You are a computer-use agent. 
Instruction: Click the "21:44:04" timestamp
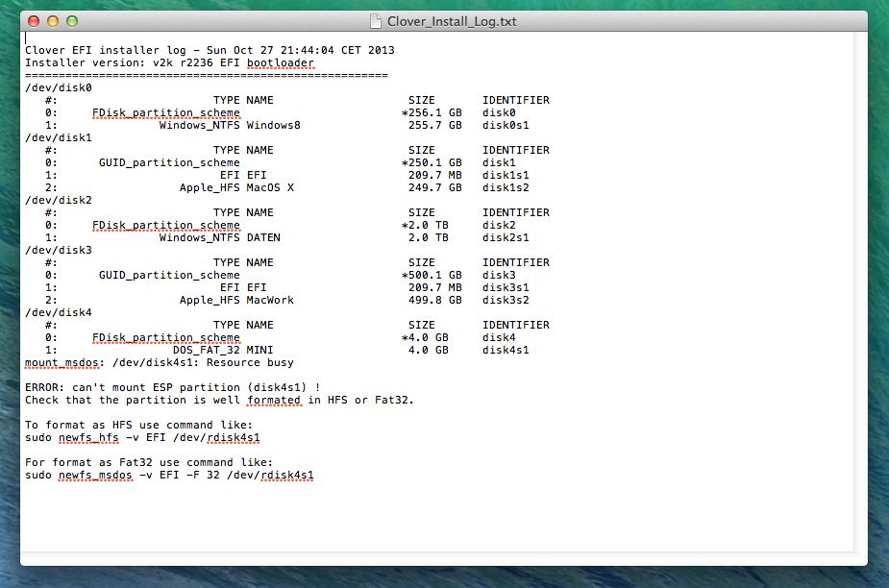point(307,51)
